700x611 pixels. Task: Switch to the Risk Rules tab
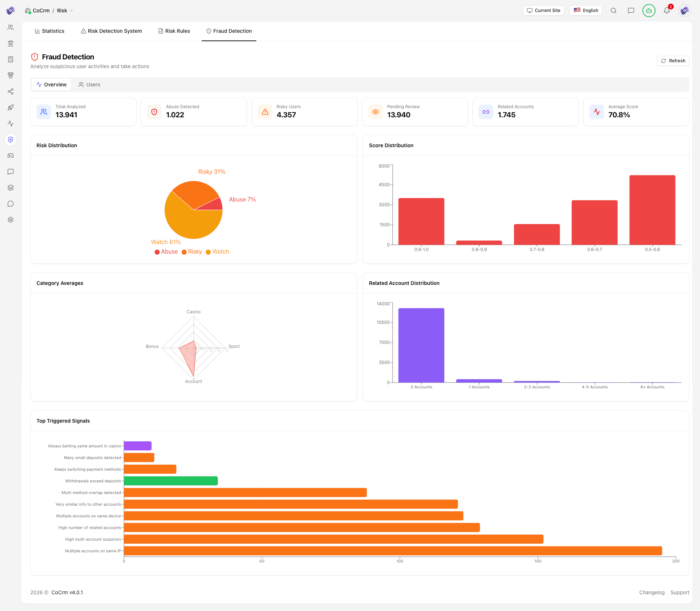coord(174,31)
